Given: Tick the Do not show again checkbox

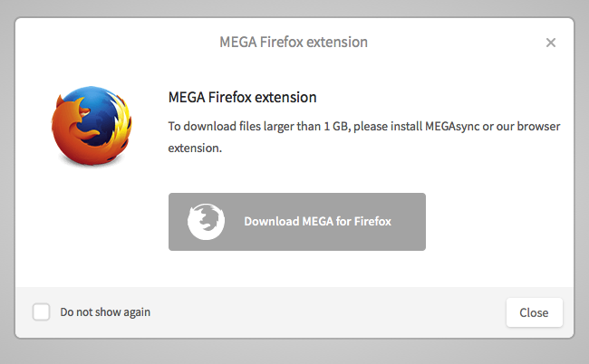Looking at the screenshot, I should click(41, 311).
